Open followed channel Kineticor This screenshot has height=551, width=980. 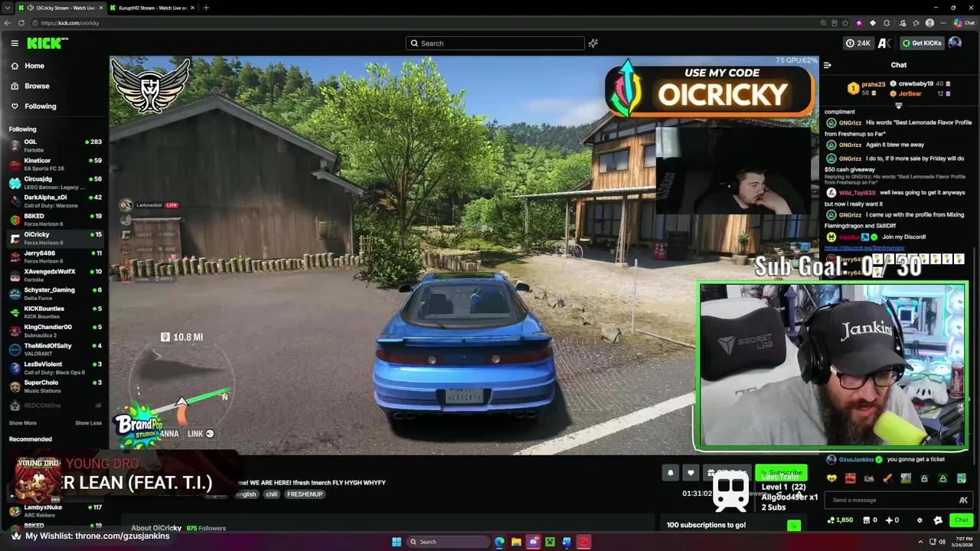(x=54, y=164)
